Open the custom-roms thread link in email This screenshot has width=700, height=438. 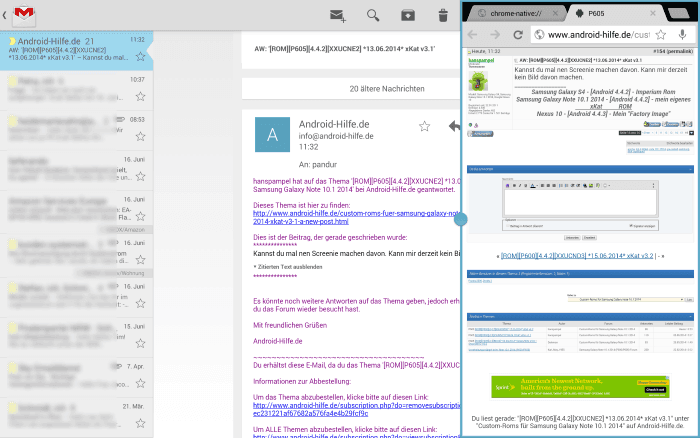(x=356, y=217)
